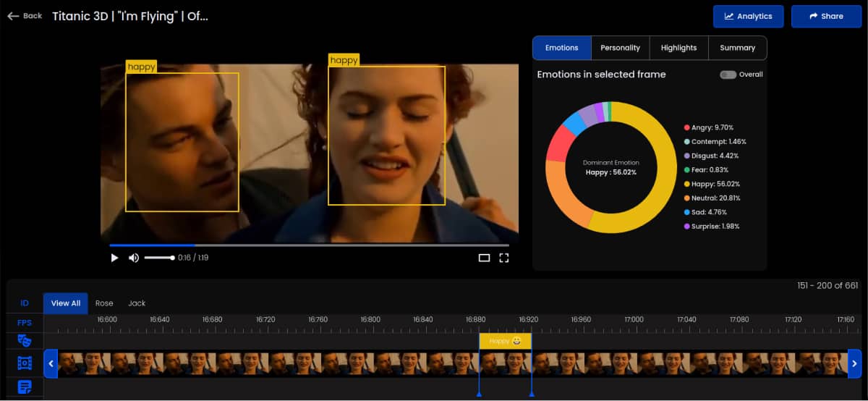Click the Happy: 56.02% legend entry
868x401 pixels.
712,184
